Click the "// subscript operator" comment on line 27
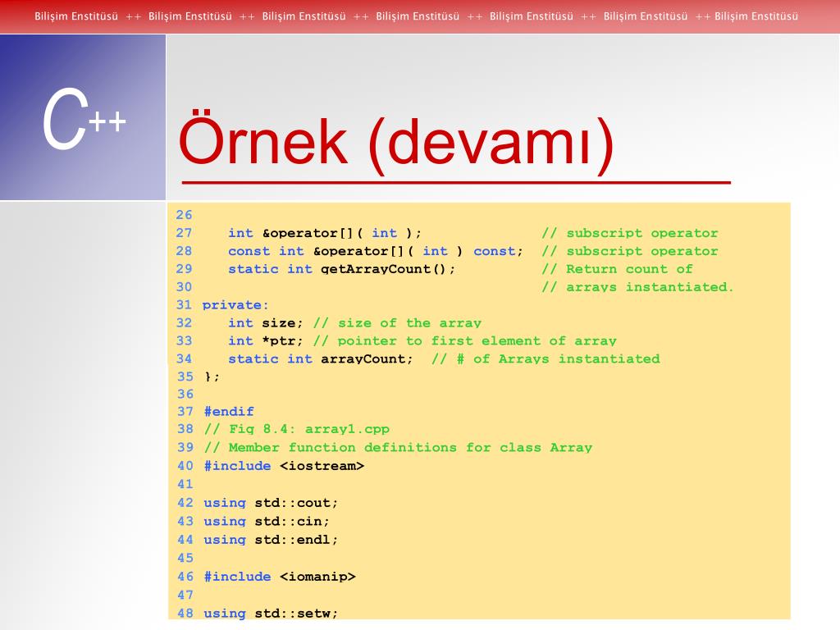The image size is (840, 630). pyautogui.click(x=629, y=233)
